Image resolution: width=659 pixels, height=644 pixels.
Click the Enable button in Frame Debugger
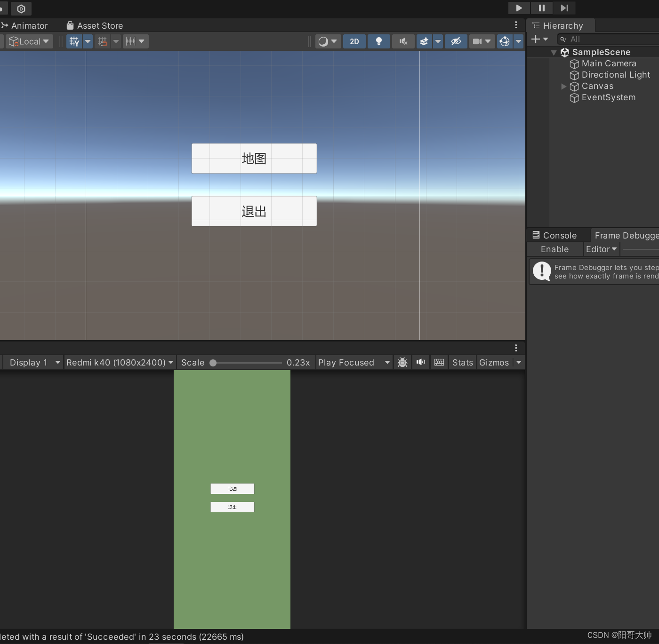pyautogui.click(x=554, y=249)
